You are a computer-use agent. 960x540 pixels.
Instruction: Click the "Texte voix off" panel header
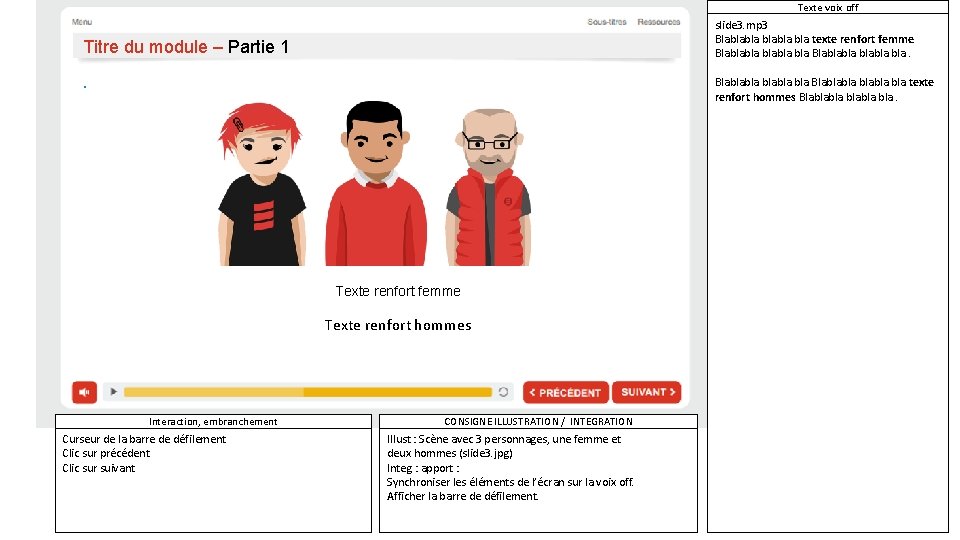coord(828,7)
